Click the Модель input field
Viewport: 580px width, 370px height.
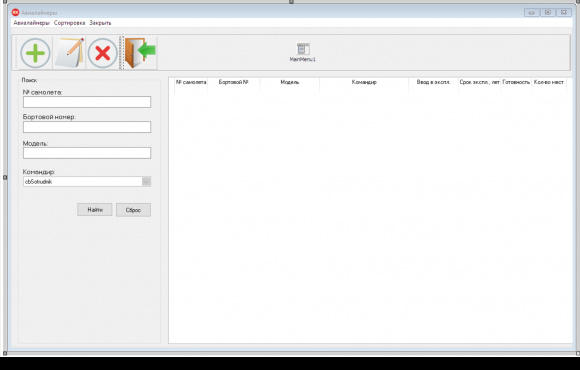[x=87, y=153]
